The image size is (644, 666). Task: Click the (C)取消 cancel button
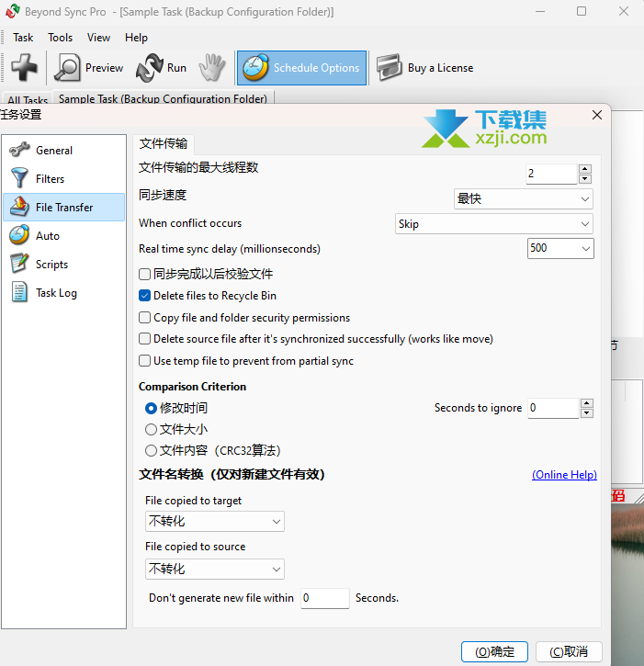[x=569, y=651]
